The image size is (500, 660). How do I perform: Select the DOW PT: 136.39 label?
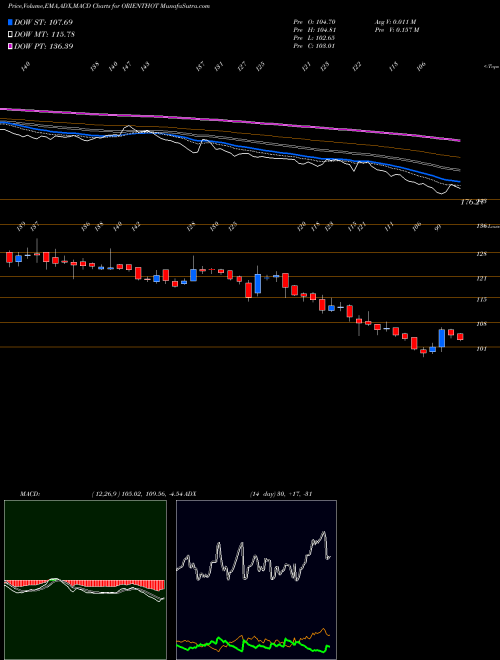click(x=44, y=46)
